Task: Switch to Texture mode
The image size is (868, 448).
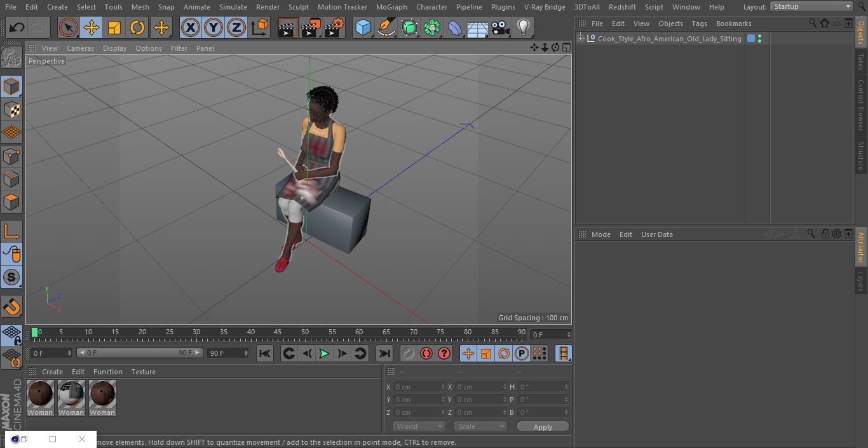Action: 11,109
